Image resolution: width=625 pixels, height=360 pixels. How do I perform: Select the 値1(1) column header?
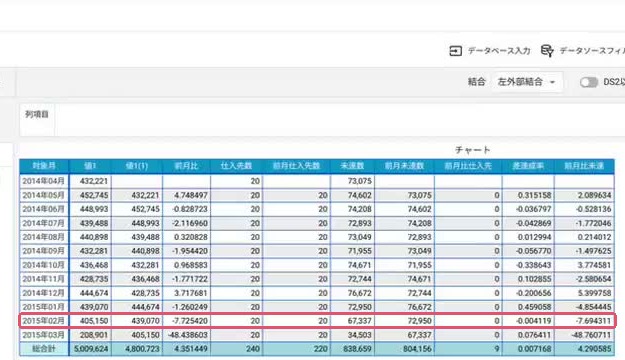click(137, 166)
